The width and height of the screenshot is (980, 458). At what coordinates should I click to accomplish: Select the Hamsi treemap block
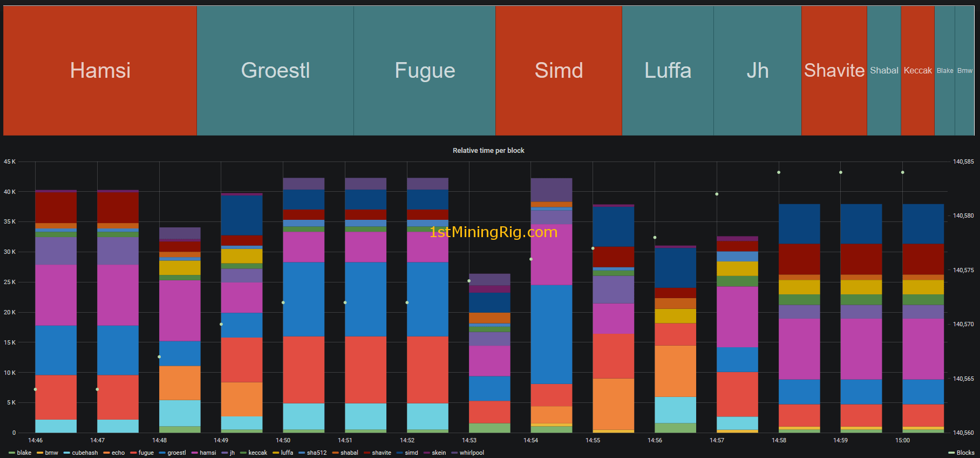tap(100, 70)
